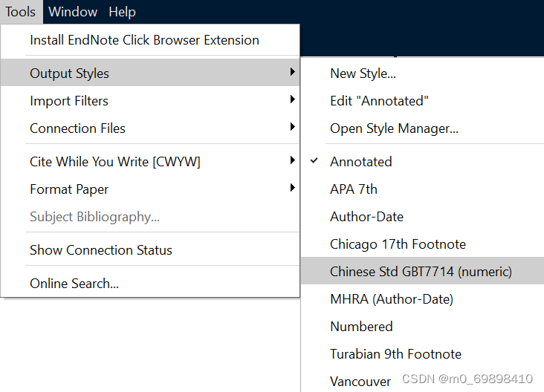Choose Open Style Manager...

click(x=422, y=128)
